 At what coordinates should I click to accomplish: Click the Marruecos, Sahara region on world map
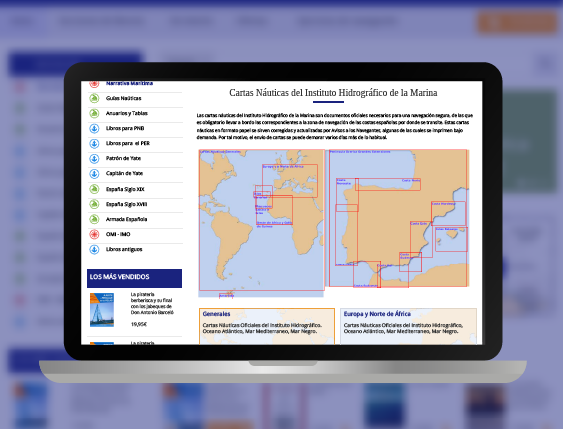[264, 197]
